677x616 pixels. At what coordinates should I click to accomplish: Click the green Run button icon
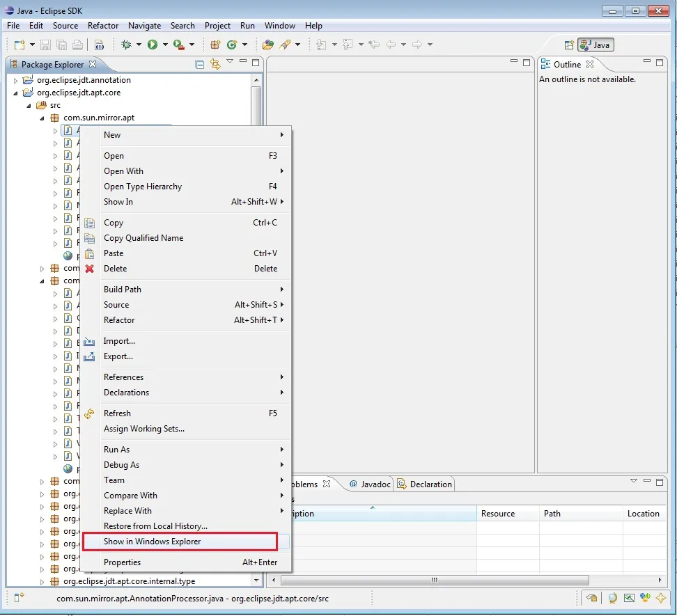click(153, 45)
